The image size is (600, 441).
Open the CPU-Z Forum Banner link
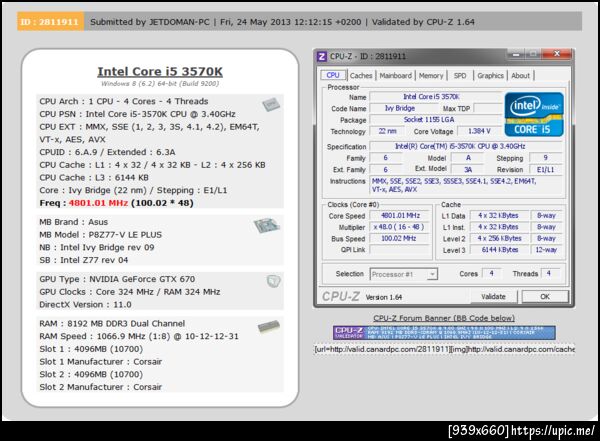(444, 318)
